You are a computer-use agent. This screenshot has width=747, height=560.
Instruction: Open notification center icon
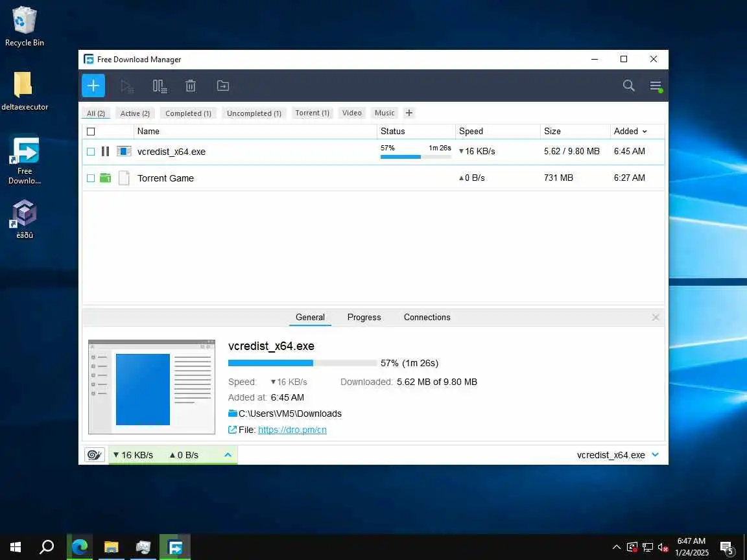pyautogui.click(x=727, y=548)
